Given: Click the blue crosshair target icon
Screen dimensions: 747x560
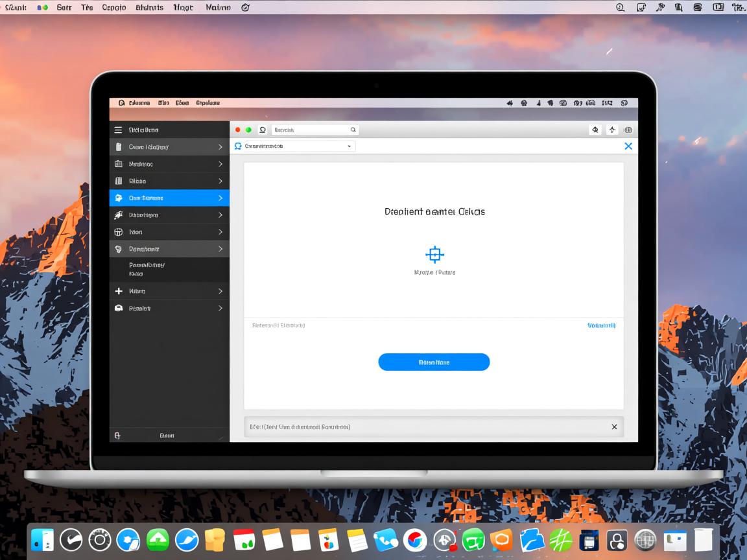Looking at the screenshot, I should pos(434,254).
